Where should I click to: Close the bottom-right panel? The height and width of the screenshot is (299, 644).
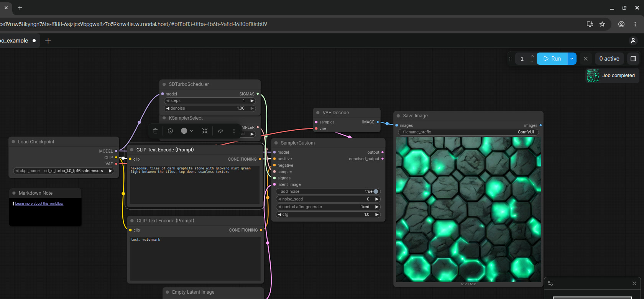634,283
